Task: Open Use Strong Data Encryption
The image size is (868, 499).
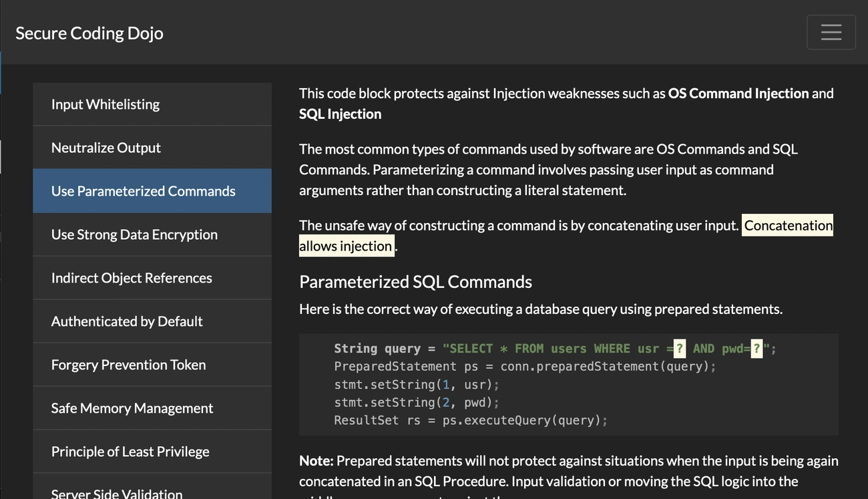Action: 152,234
